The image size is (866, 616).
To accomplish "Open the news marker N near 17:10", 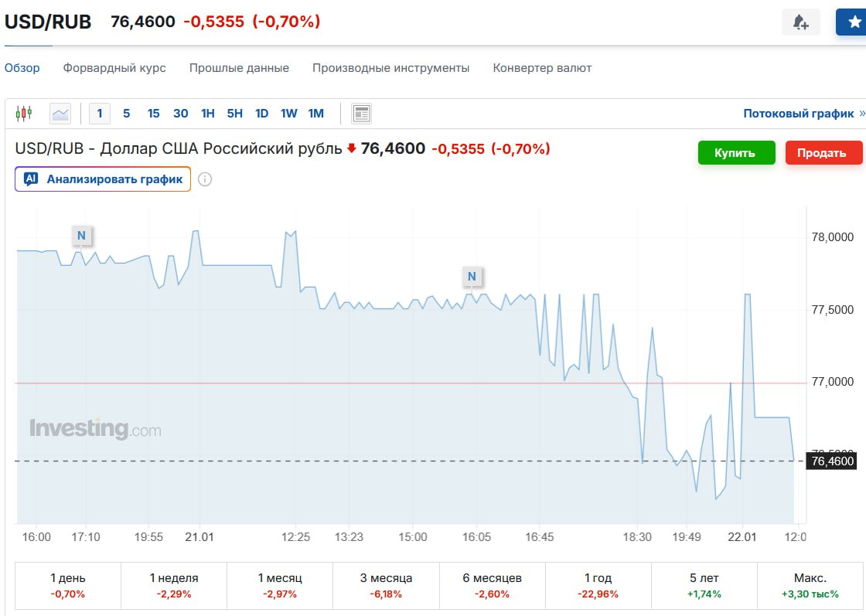I will click(81, 235).
